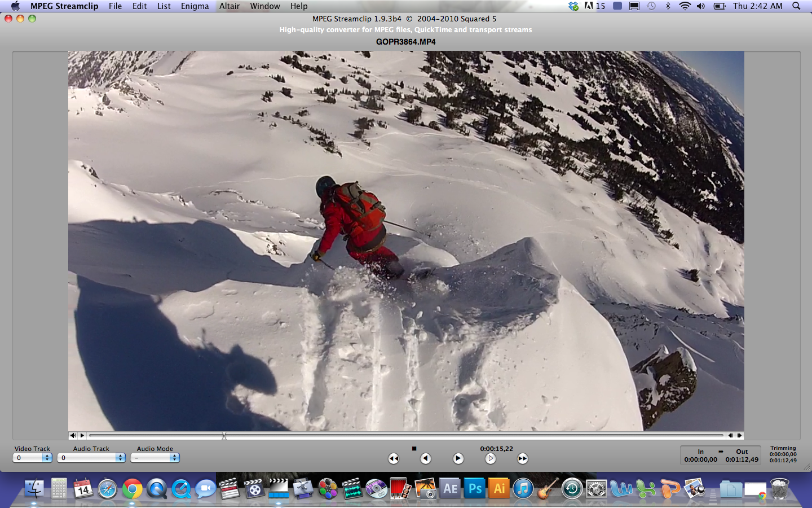
Task: Click the hollow-triangle step forward button
Action: (491, 459)
